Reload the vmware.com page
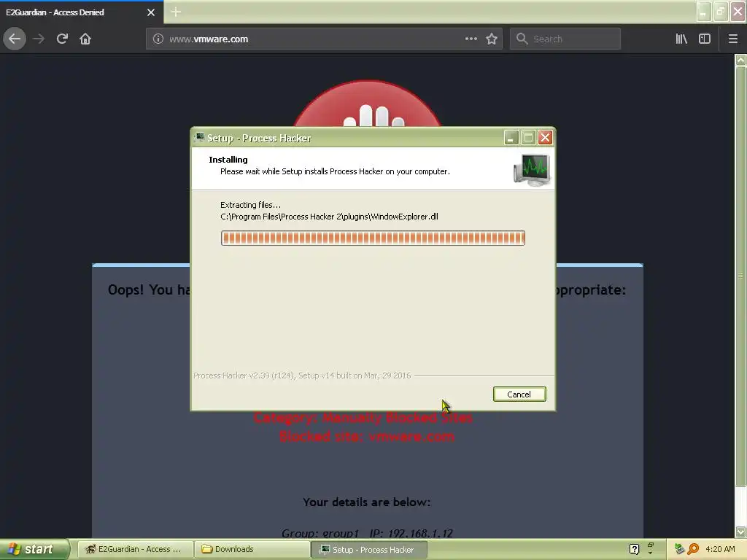 (x=62, y=39)
